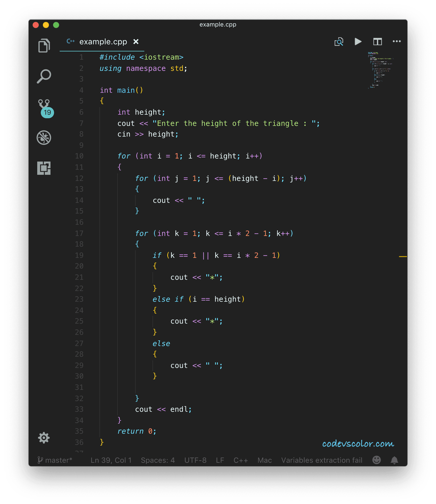This screenshot has width=436, height=504.
Task: Run the code with play button
Action: tap(358, 42)
